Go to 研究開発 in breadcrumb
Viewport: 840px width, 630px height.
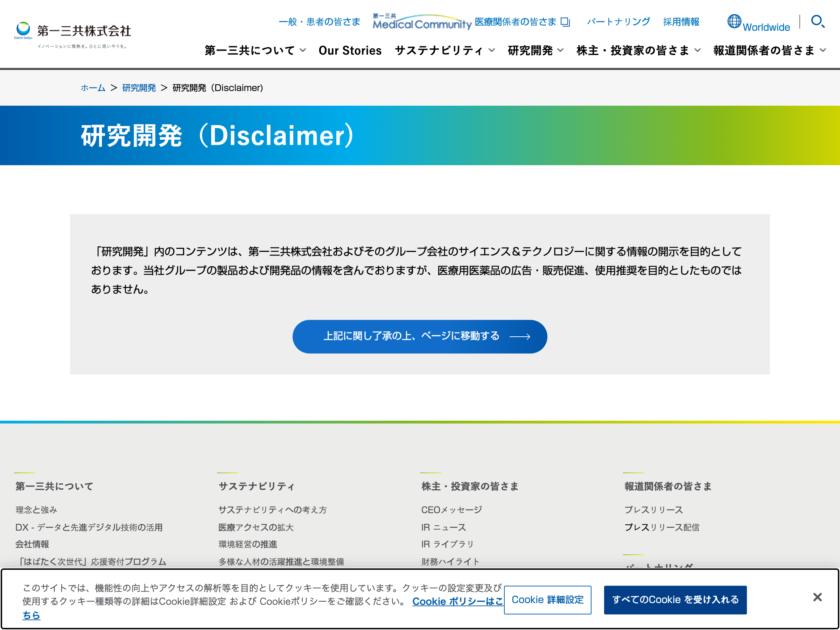point(139,88)
